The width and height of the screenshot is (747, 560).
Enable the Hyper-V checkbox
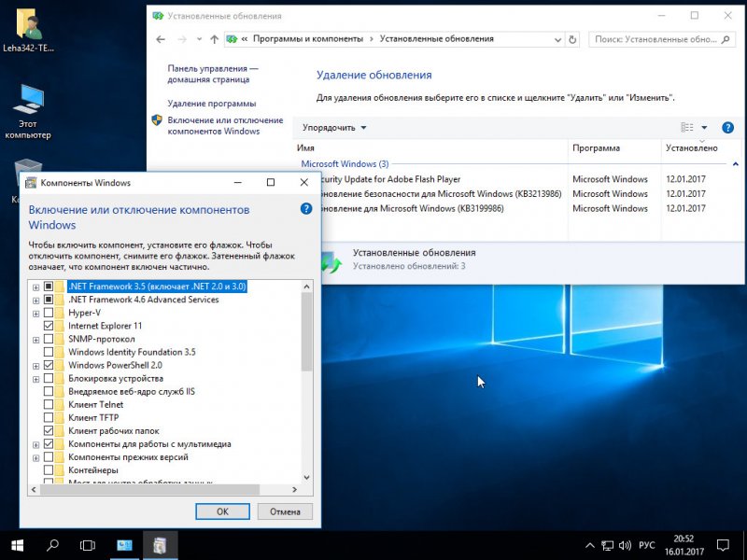(49, 313)
